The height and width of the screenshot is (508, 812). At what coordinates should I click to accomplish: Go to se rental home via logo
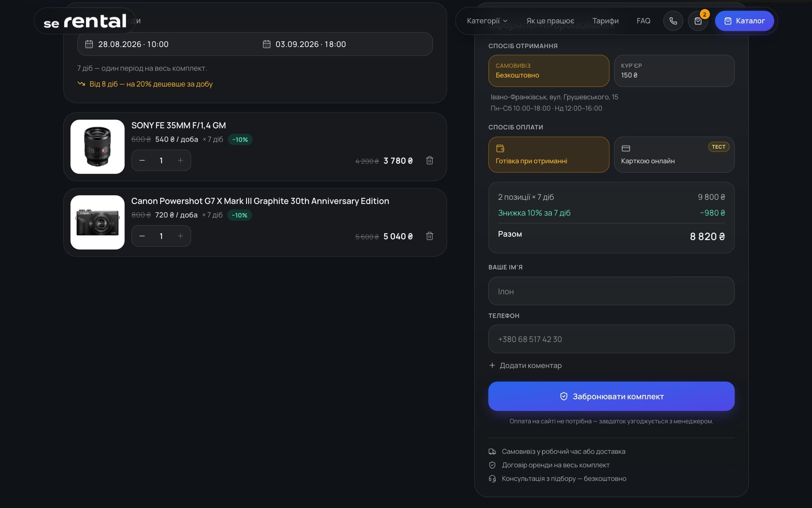[85, 21]
